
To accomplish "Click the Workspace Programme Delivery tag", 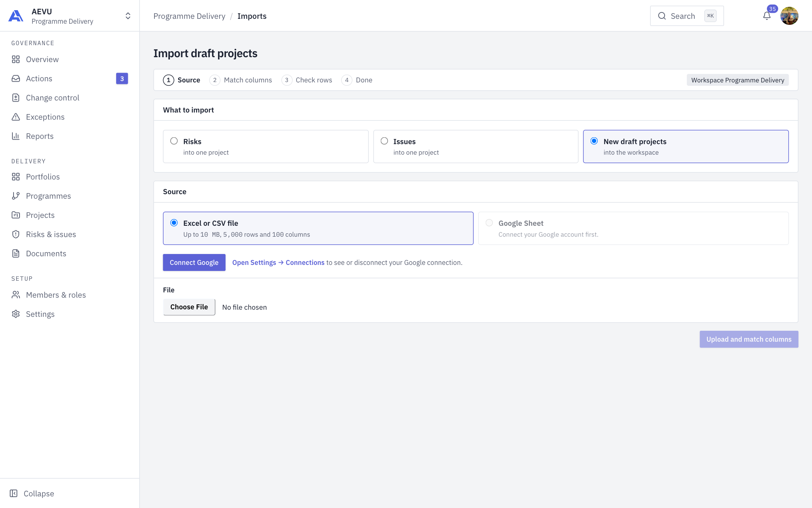I will [x=738, y=80].
